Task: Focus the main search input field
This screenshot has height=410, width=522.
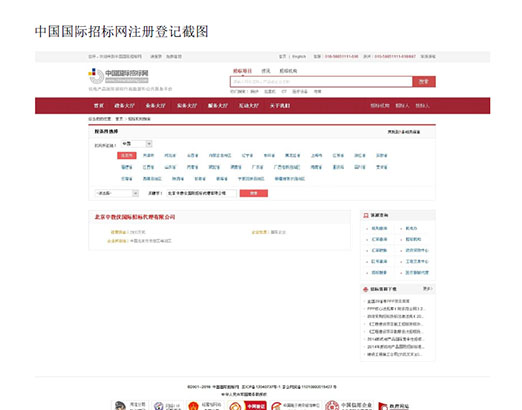Action: click(321, 82)
